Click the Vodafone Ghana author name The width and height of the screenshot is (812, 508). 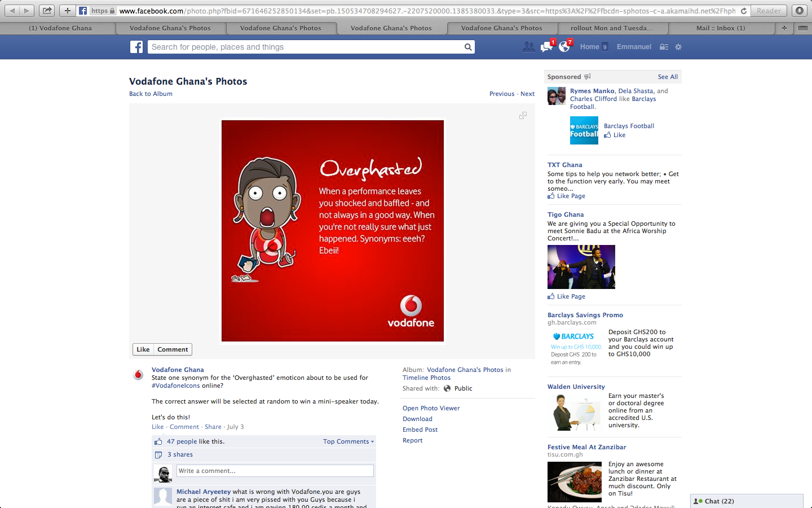(x=178, y=370)
